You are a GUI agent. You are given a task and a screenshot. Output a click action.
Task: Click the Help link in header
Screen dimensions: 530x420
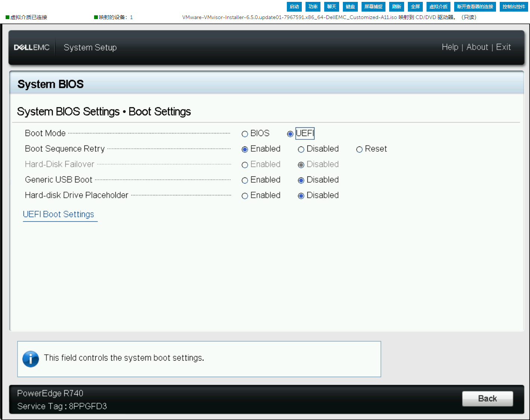450,47
